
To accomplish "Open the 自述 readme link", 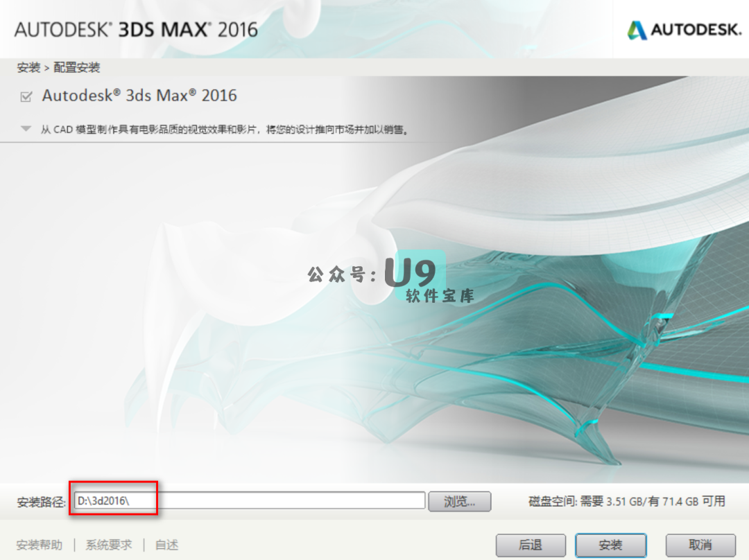I will coord(166,545).
